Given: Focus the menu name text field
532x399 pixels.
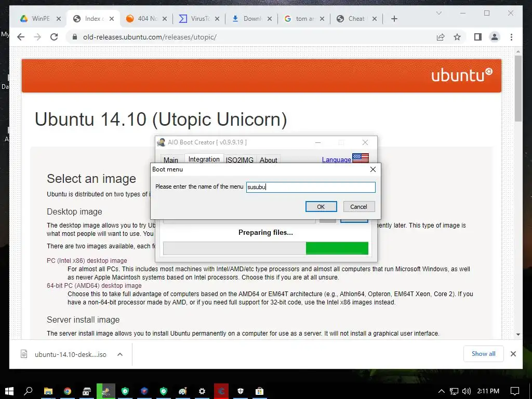Looking at the screenshot, I should [311, 187].
